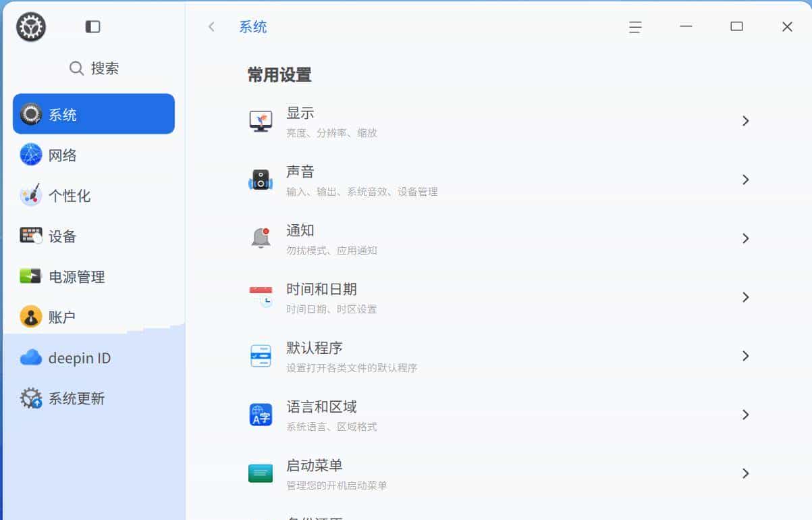Expand the 时间和日期 row chevron

[x=745, y=296]
